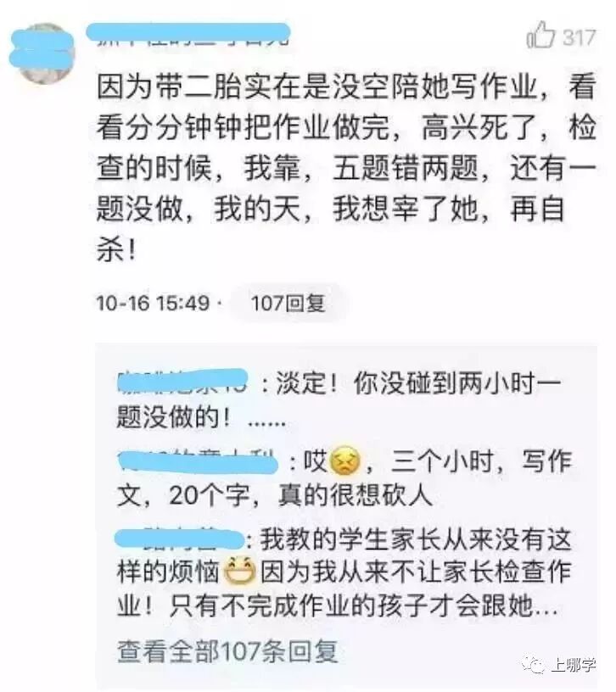Screen dimensions: 616x692
Task: Open the main commenter's avatar
Action: tap(42, 53)
